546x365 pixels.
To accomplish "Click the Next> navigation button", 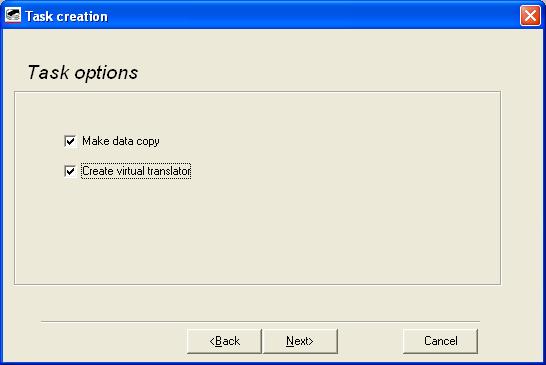I will click(x=300, y=341).
